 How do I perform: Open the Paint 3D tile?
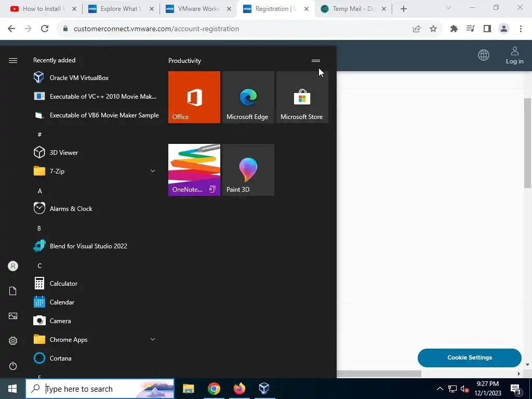click(248, 170)
